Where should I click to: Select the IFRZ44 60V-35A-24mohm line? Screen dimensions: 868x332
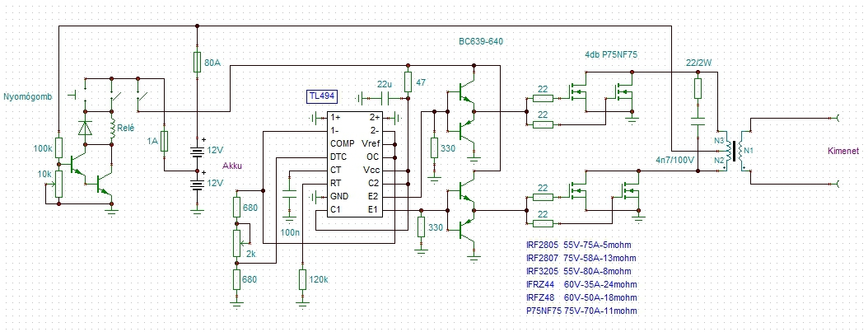(x=581, y=284)
